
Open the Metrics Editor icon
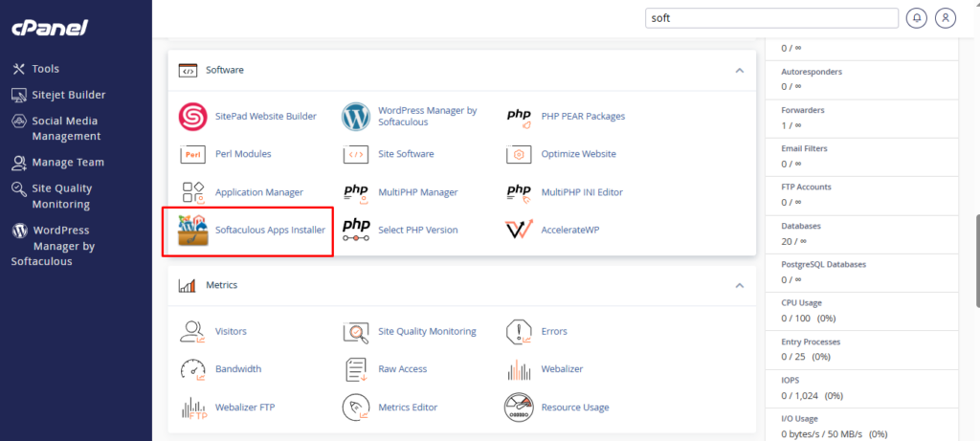(x=356, y=408)
